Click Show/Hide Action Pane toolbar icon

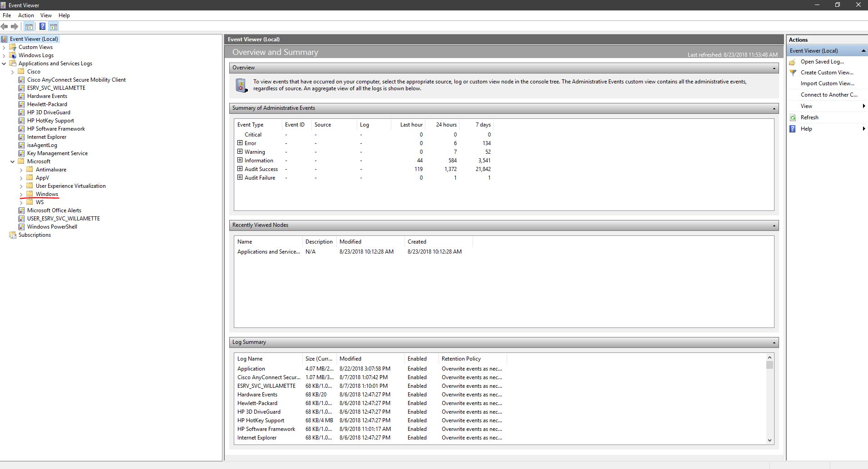(x=54, y=26)
